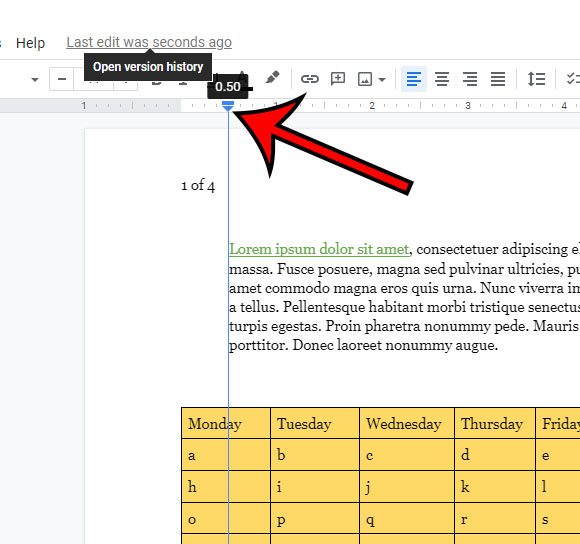The height and width of the screenshot is (544, 580).
Task: Select the Wednesday header cell
Action: point(407,423)
